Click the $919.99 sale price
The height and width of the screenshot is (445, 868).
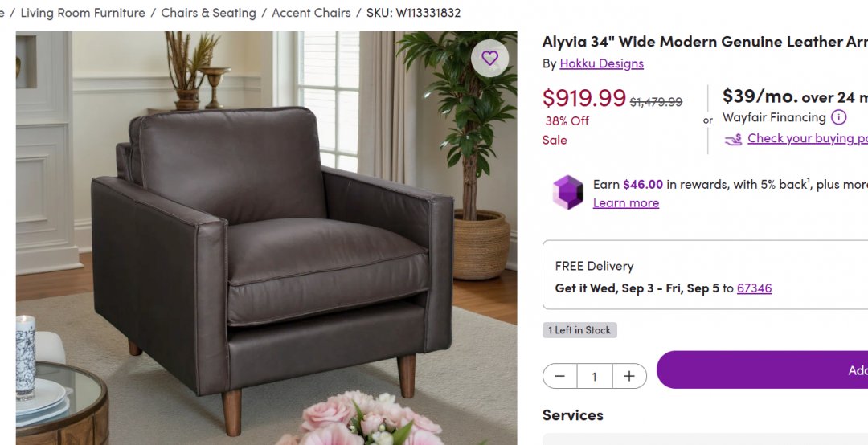point(584,98)
